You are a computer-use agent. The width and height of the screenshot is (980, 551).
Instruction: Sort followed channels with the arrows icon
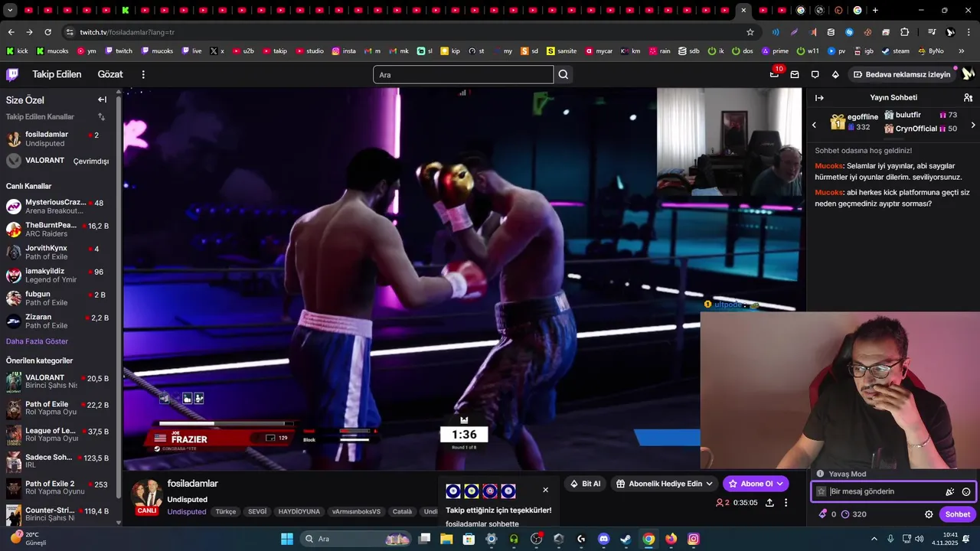pos(101,116)
